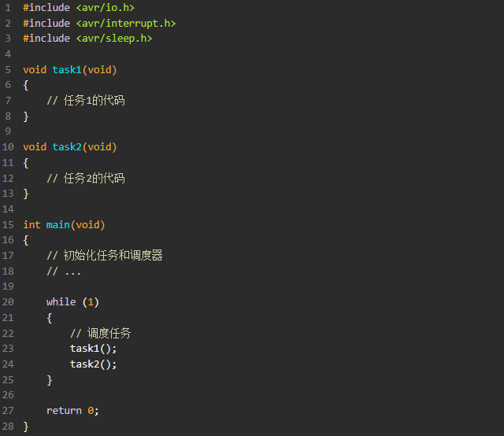Click the return 0 statement

(x=72, y=410)
